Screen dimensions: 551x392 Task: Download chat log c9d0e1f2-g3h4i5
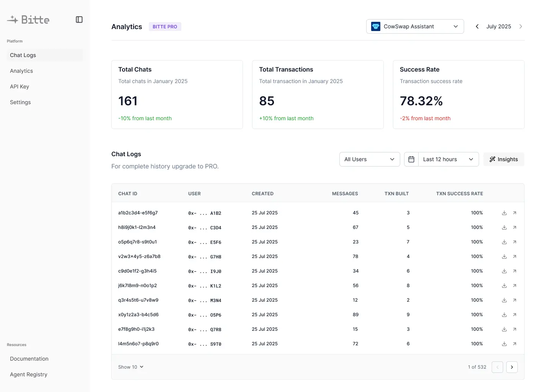tap(504, 271)
